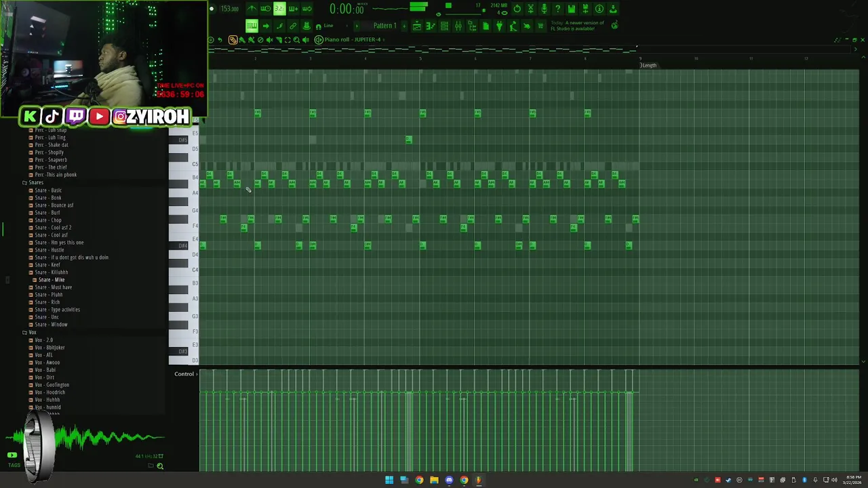Select Snare - Killuhhh in browser
The width and height of the screenshot is (868, 488).
(x=52, y=272)
